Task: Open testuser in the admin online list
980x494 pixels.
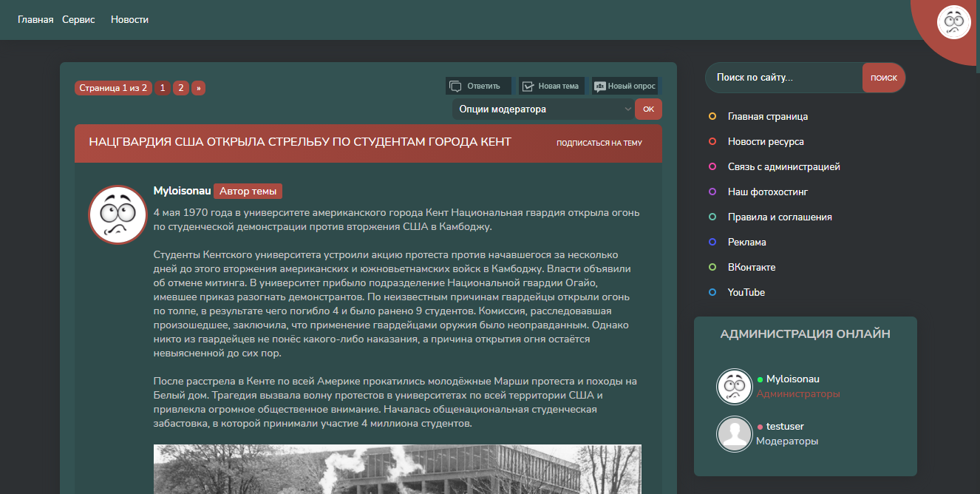Action: tap(785, 426)
